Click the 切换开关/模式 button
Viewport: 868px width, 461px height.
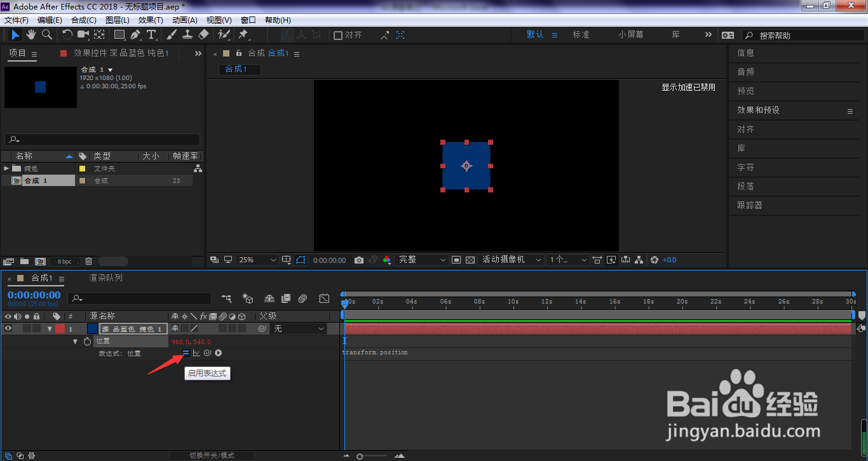(x=212, y=455)
